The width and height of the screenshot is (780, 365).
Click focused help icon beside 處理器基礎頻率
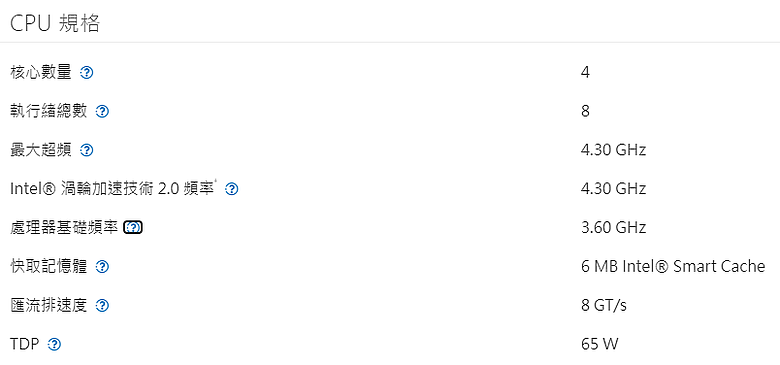tap(133, 228)
